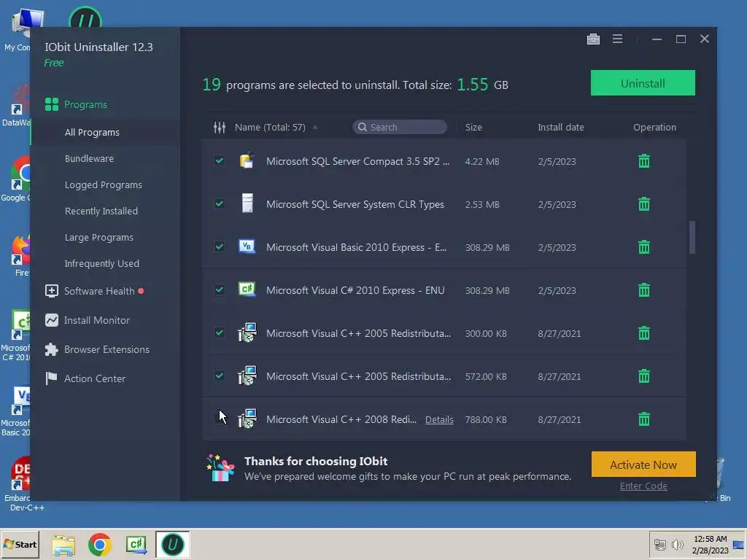Click the Action Center label
Image resolution: width=747 pixels, height=560 pixels.
(95, 378)
